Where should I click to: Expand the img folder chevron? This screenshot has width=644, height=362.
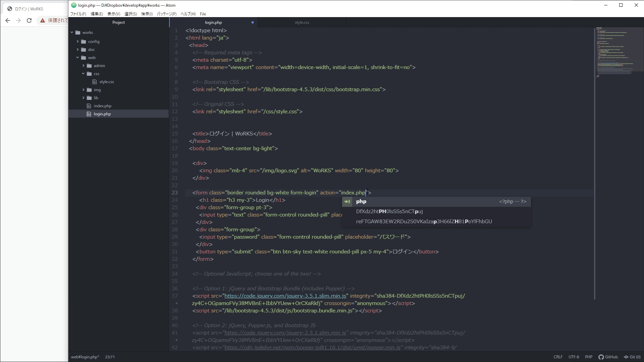tap(83, 90)
